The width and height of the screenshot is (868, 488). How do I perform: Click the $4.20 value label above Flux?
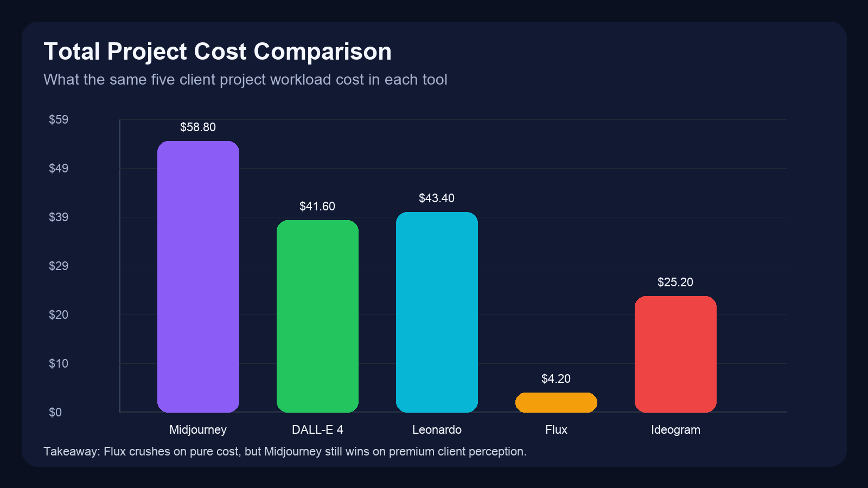556,379
